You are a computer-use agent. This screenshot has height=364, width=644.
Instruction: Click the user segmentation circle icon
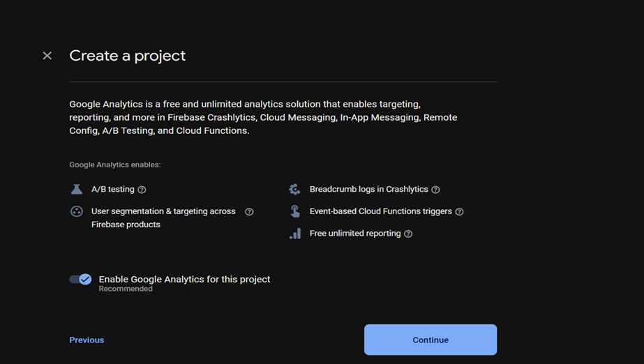coord(76,211)
